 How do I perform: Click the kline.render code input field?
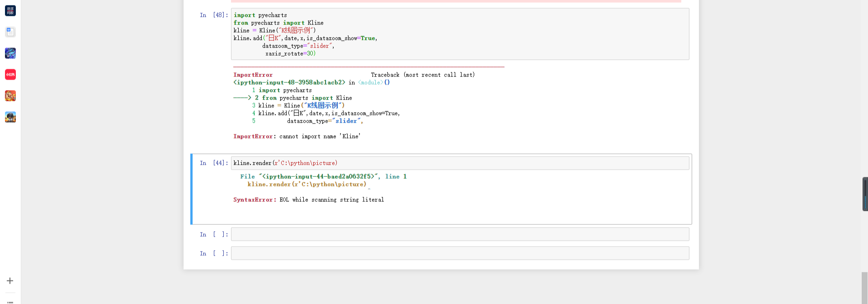[x=460, y=163]
